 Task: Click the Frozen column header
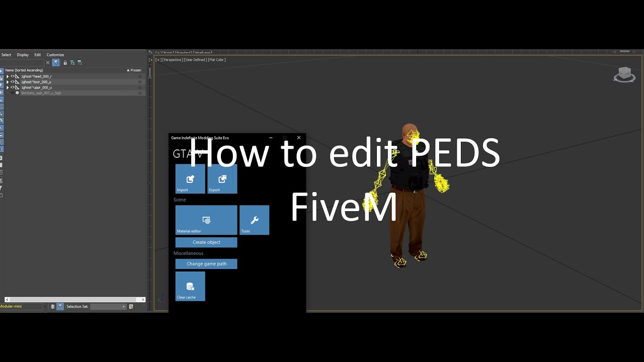(x=136, y=70)
